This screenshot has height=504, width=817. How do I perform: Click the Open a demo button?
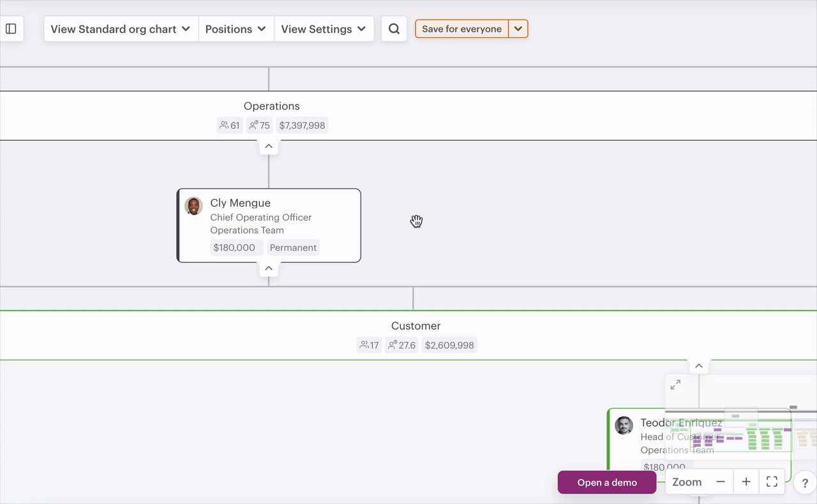pyautogui.click(x=607, y=482)
